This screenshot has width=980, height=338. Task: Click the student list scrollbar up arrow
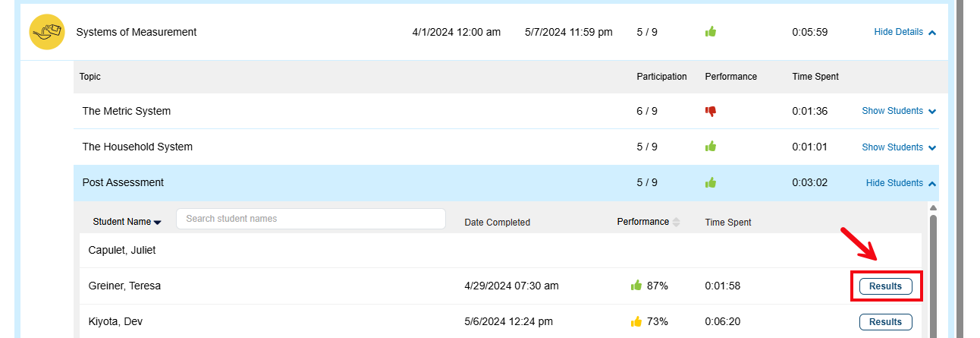[933, 207]
